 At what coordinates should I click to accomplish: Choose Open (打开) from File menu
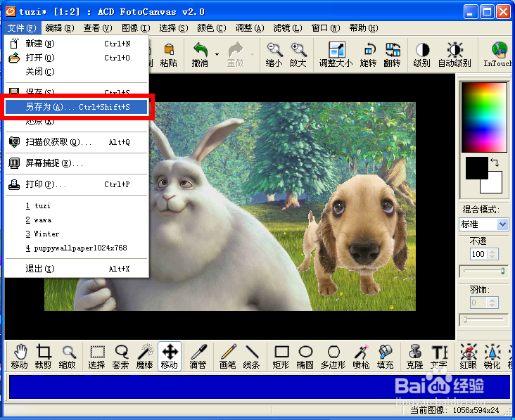(x=77, y=58)
